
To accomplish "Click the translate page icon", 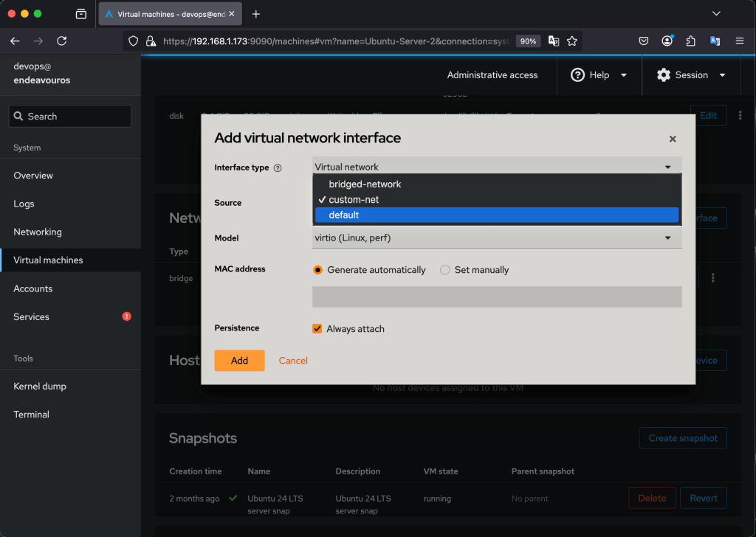I will [x=554, y=41].
